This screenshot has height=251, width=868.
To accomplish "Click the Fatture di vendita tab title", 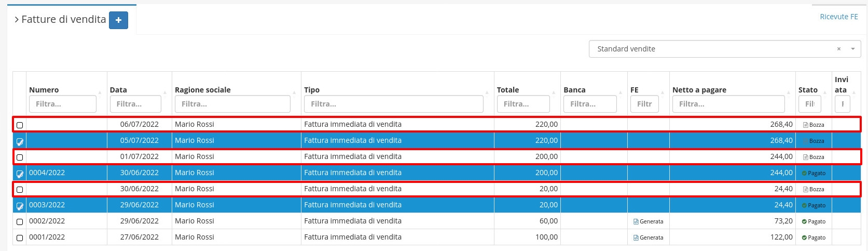I will tap(63, 20).
